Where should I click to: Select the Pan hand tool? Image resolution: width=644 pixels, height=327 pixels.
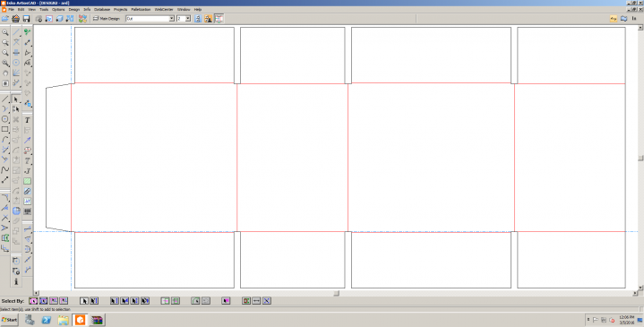click(x=5, y=73)
